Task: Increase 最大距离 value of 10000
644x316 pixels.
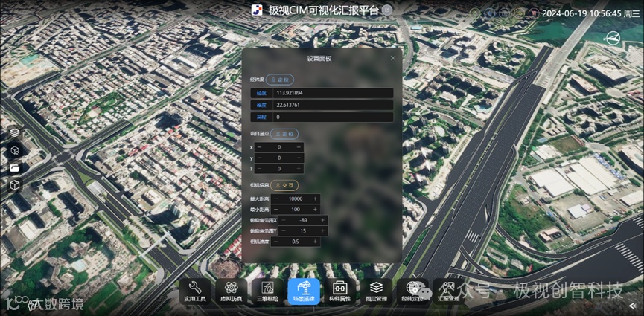Action: (315, 199)
